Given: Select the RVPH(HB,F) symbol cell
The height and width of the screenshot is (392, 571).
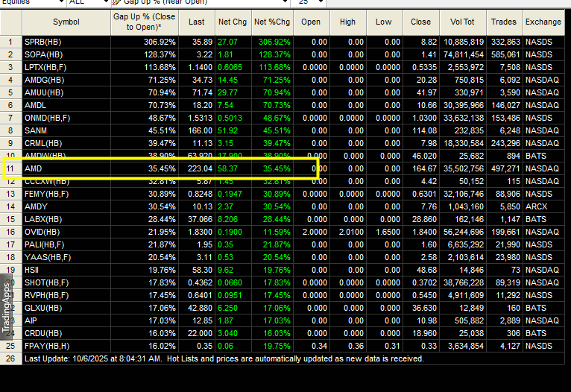Looking at the screenshot, I should [x=66, y=295].
